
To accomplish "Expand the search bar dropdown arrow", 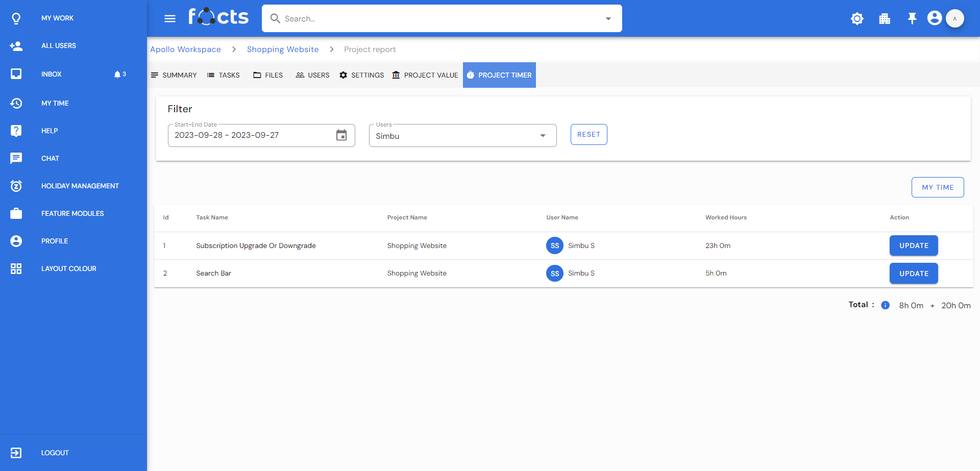I will point(608,19).
